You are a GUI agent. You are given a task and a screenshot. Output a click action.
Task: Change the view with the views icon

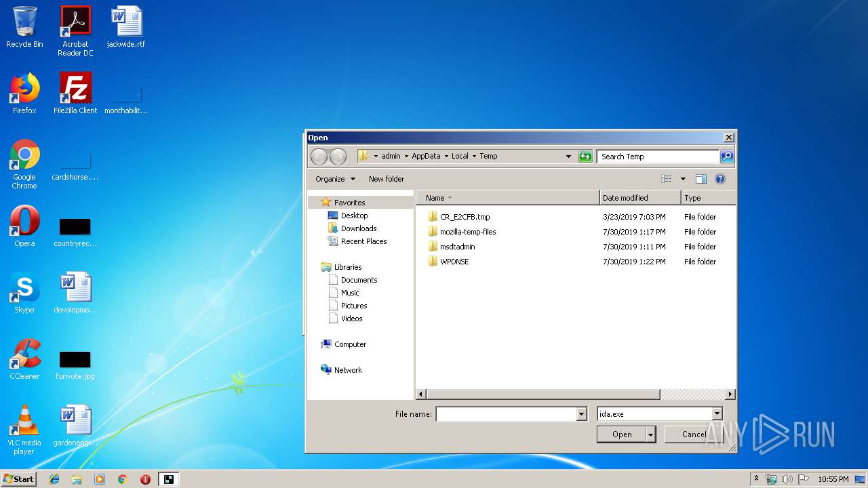(x=667, y=179)
